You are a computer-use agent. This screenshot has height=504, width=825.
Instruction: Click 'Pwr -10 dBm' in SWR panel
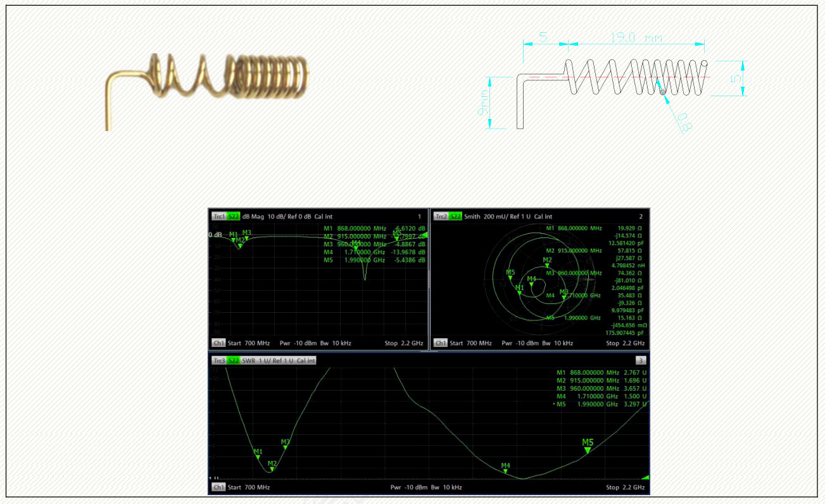409,488
